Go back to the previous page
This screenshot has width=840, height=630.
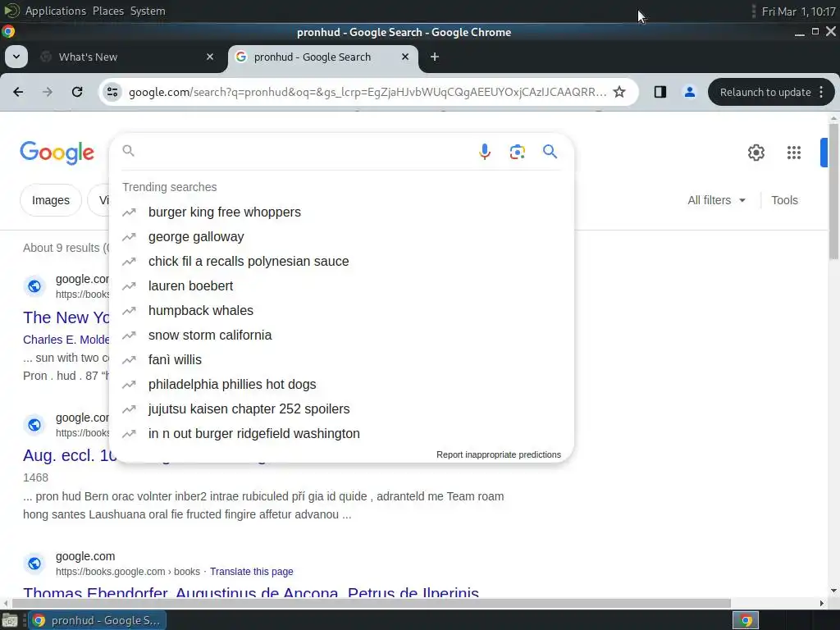[x=18, y=92]
